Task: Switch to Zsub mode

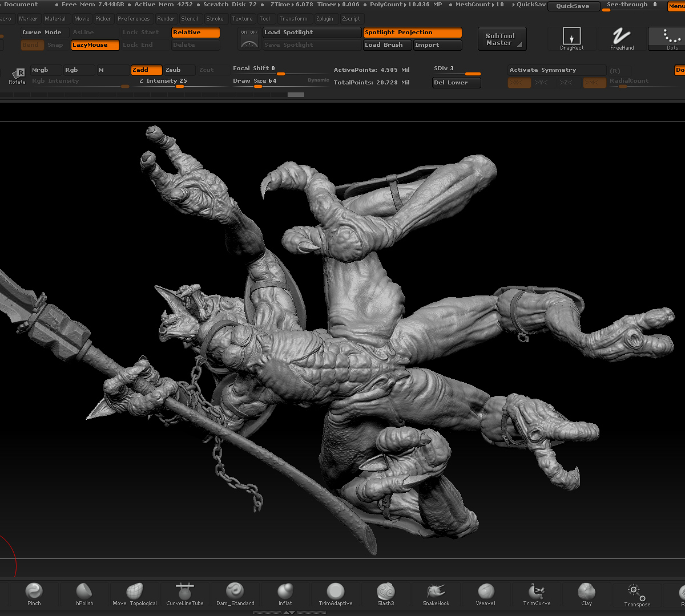Action: (x=179, y=70)
